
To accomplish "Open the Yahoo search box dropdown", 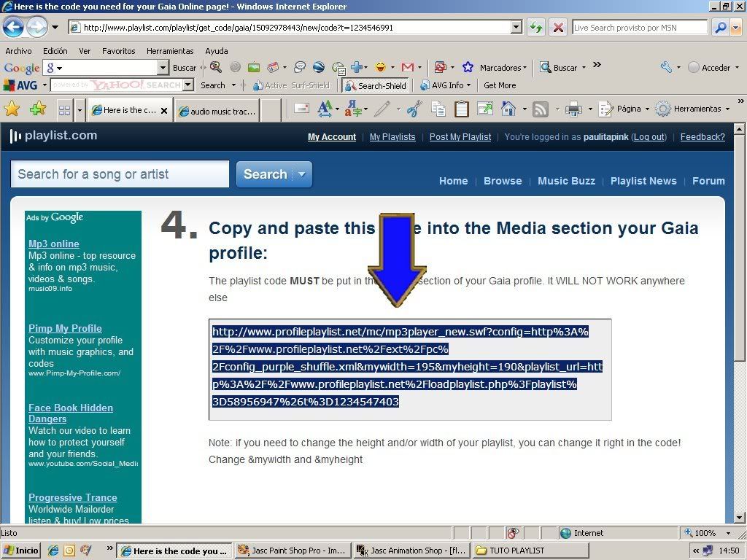I will tap(187, 85).
